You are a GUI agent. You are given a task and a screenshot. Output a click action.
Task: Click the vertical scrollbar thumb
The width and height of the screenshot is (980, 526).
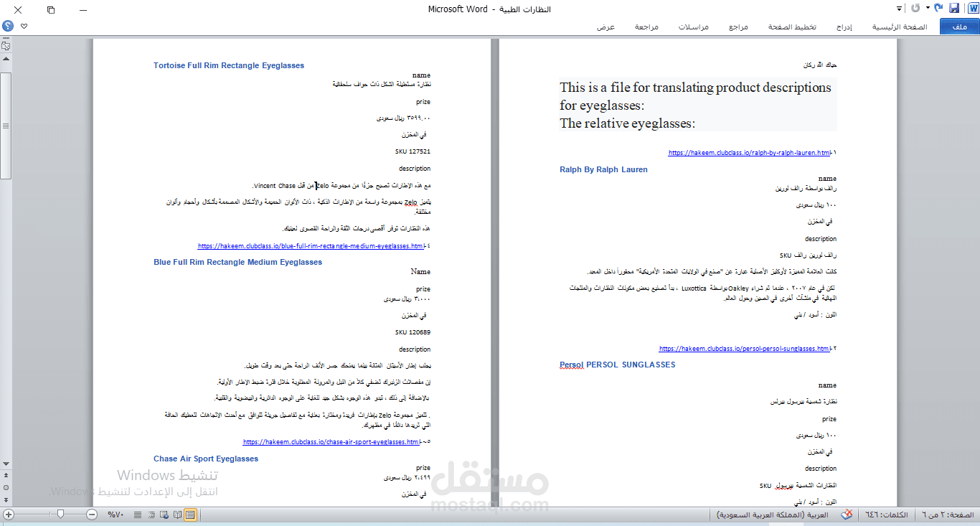pos(6,126)
